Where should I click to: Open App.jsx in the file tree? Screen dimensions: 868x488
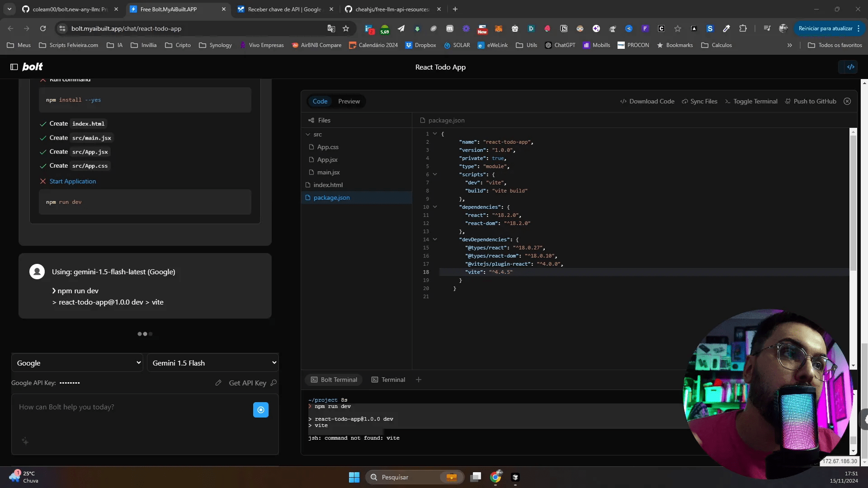pos(327,160)
